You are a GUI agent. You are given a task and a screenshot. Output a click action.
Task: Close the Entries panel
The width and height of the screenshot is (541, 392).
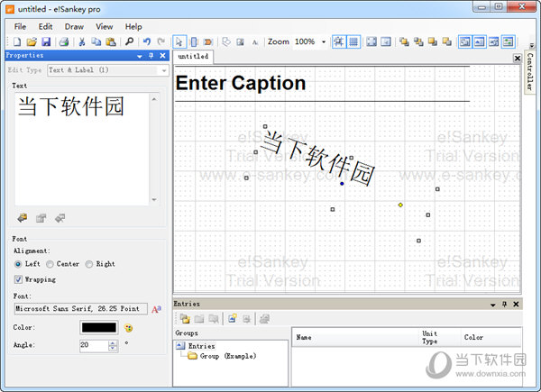516,304
